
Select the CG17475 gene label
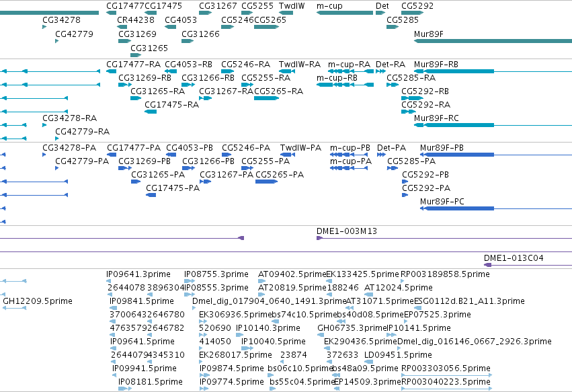[163, 6]
